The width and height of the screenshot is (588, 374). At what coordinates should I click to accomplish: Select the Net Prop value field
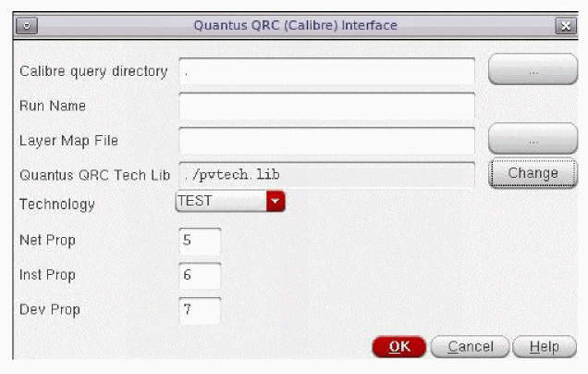pyautogui.click(x=201, y=241)
